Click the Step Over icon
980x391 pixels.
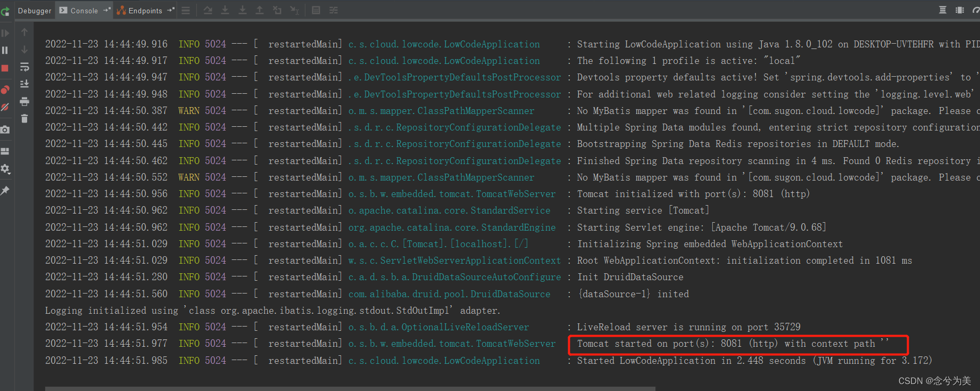[x=207, y=10]
